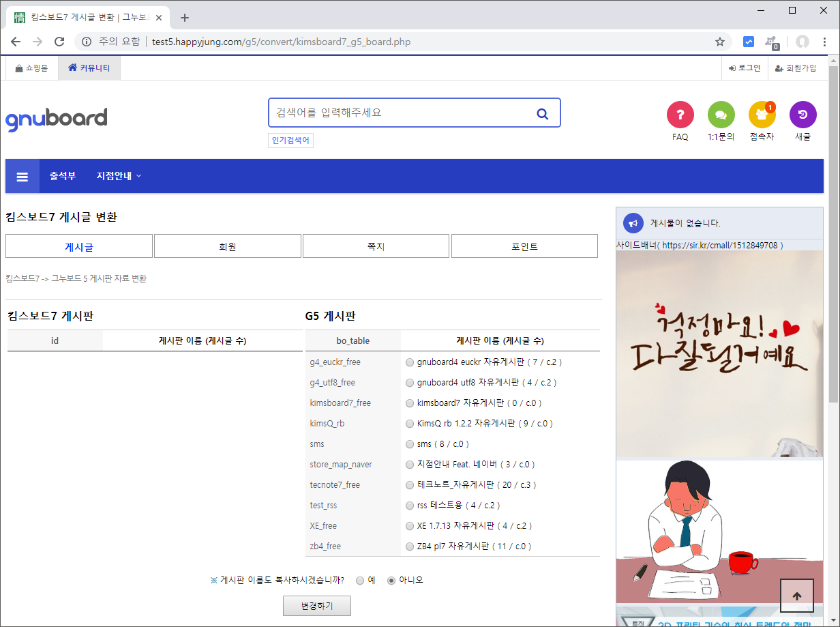This screenshot has height=627, width=840.
Task: Reload the page with refresh icon
Action: pyautogui.click(x=59, y=42)
